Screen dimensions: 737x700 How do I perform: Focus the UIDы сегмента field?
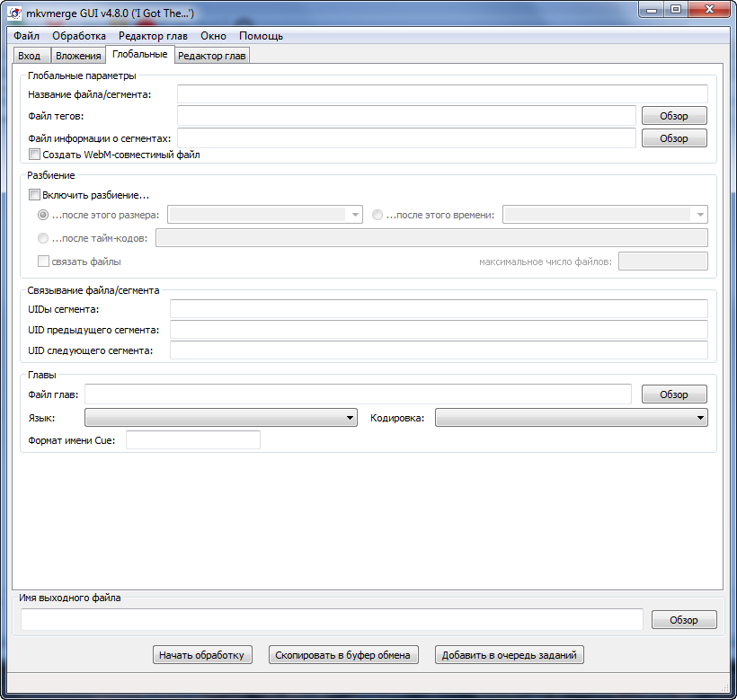coord(439,308)
